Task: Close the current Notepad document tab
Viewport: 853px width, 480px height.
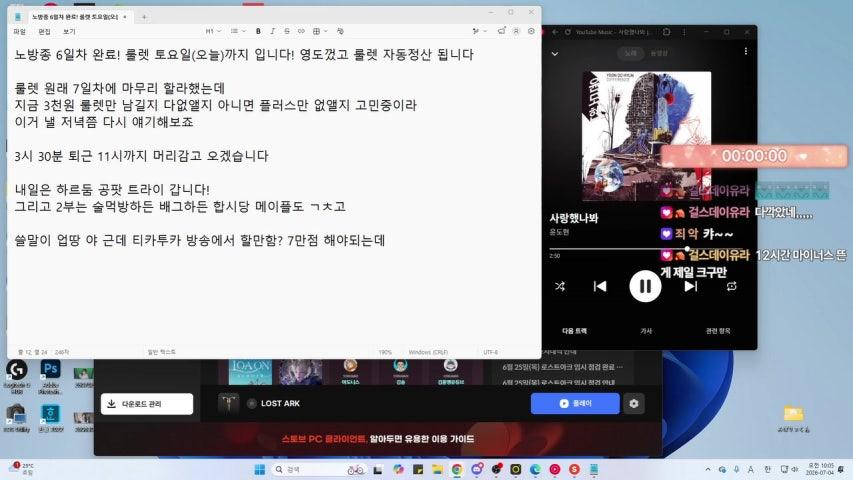Action: click(x=125, y=17)
